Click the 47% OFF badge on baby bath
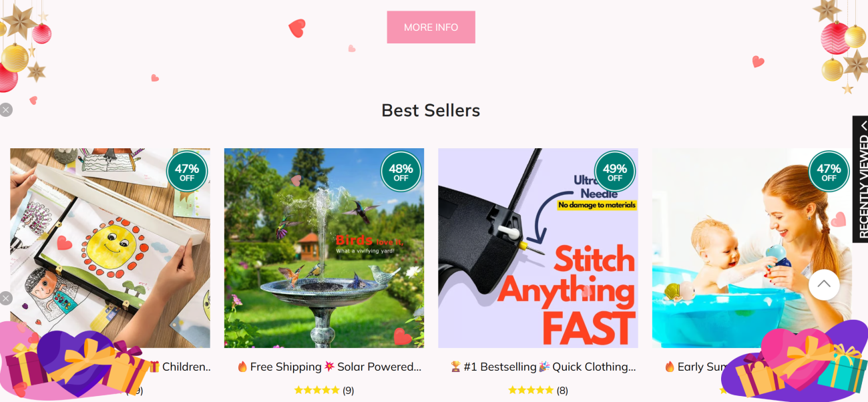 pyautogui.click(x=829, y=172)
